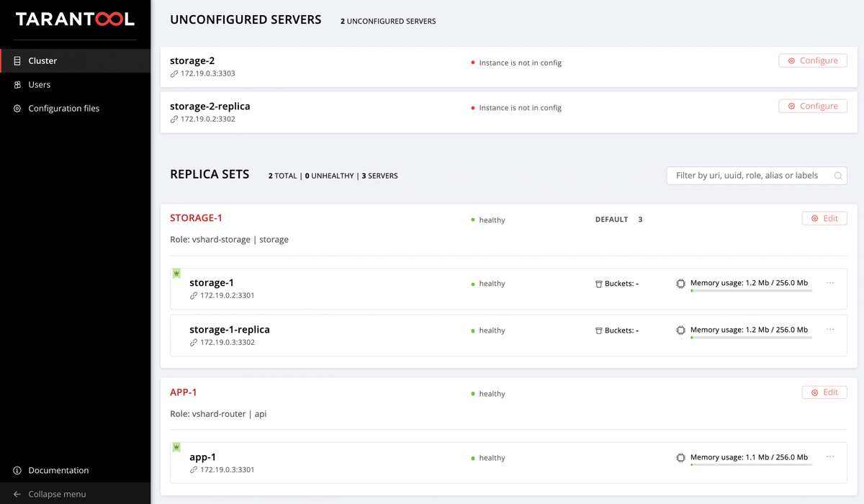Open the Users section
Screen dimensions: 864x504
[37, 84]
